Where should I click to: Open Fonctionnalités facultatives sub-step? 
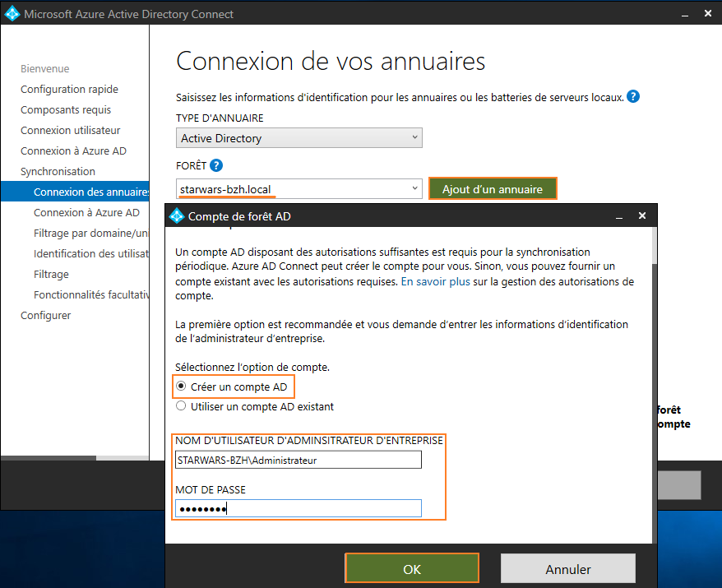(x=90, y=294)
